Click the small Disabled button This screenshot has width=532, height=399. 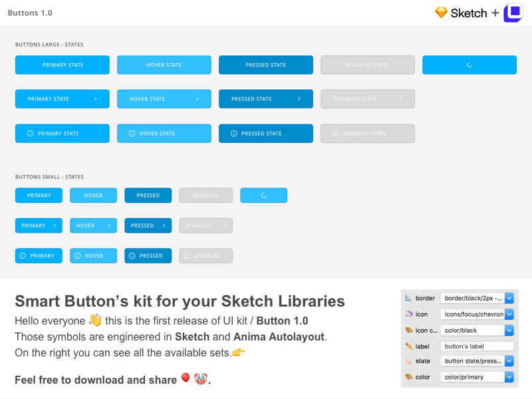pos(205,195)
